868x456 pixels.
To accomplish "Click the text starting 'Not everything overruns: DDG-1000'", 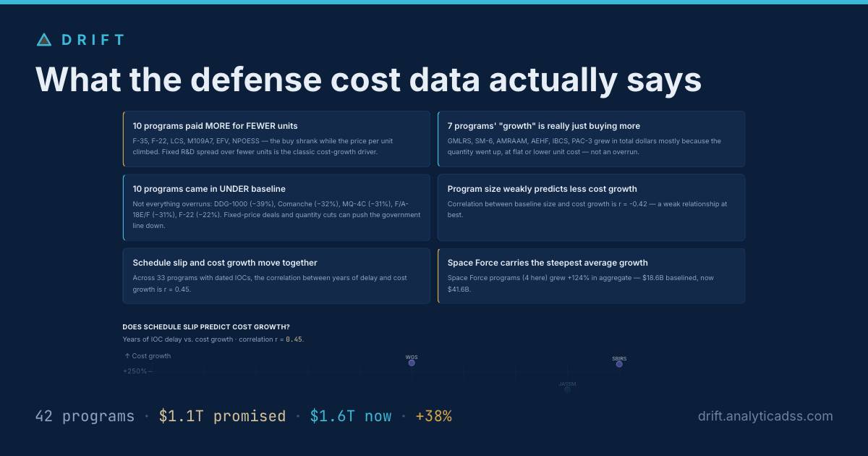I will tap(276, 215).
